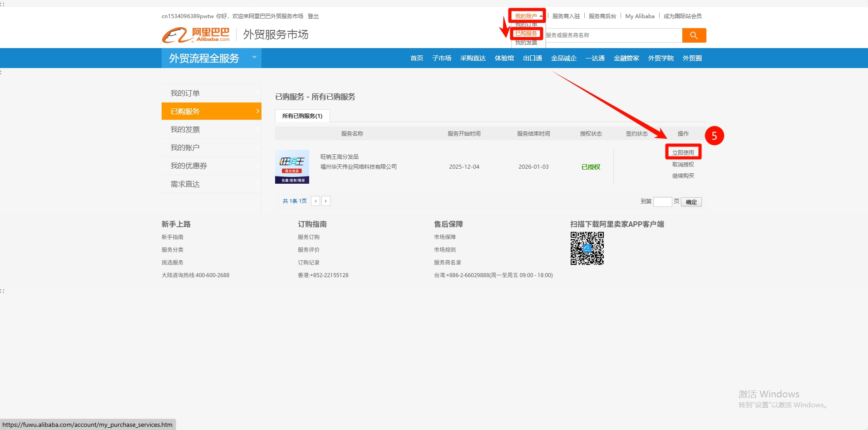Switch to 所有已购服务(1) tab
The height and width of the screenshot is (430, 868).
(x=302, y=116)
